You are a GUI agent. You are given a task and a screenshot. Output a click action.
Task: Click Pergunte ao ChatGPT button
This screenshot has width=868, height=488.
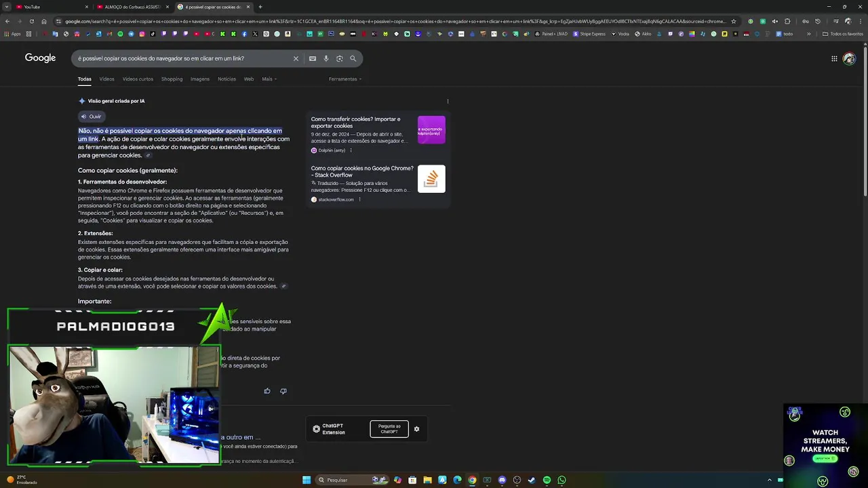[389, 429]
